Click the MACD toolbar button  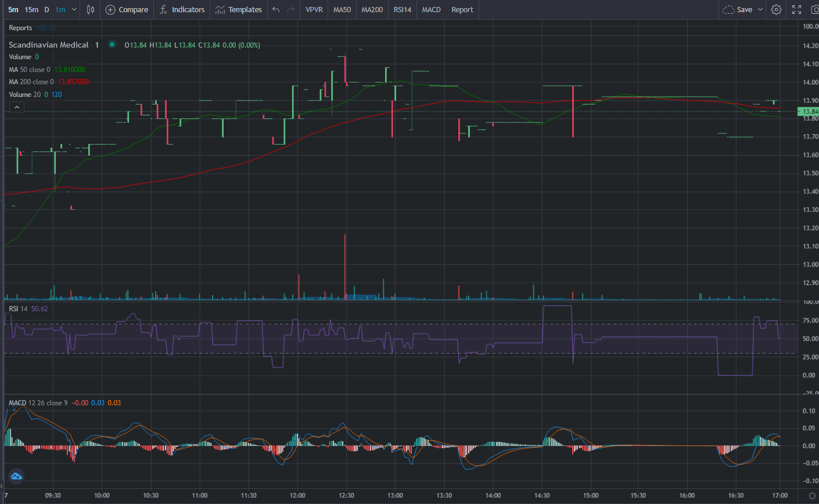[432, 9]
